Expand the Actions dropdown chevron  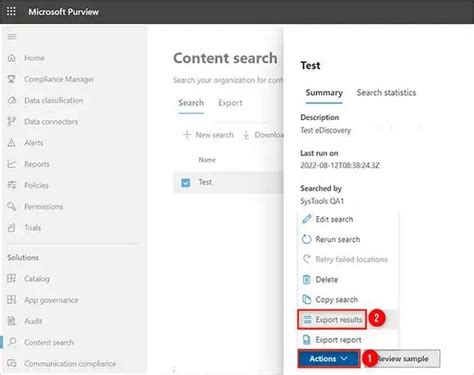pos(344,358)
